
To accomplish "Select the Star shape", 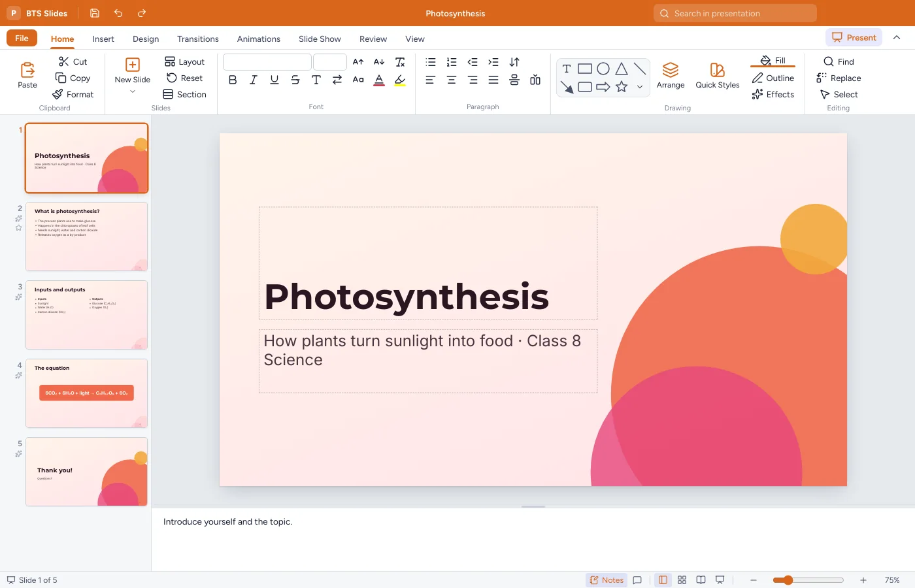I will pyautogui.click(x=622, y=87).
